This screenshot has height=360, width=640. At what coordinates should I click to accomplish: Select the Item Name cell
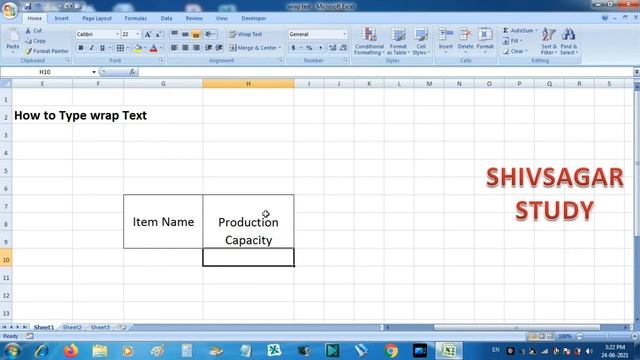[x=163, y=222]
